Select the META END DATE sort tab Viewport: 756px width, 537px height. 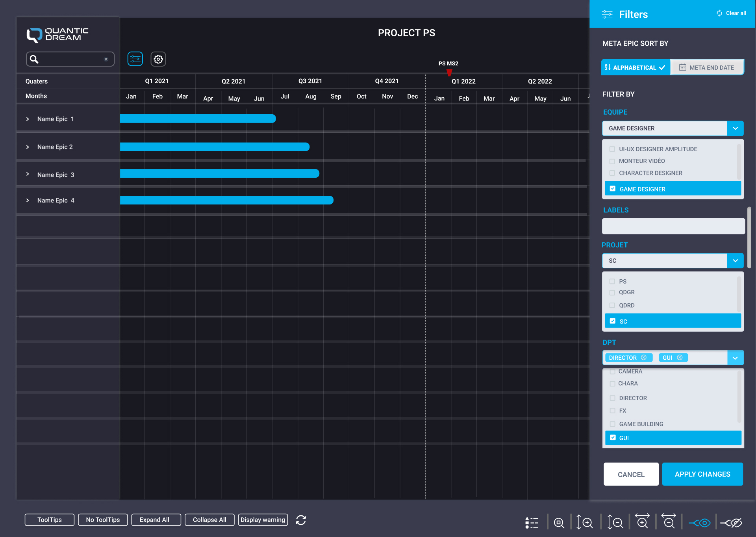(x=707, y=67)
